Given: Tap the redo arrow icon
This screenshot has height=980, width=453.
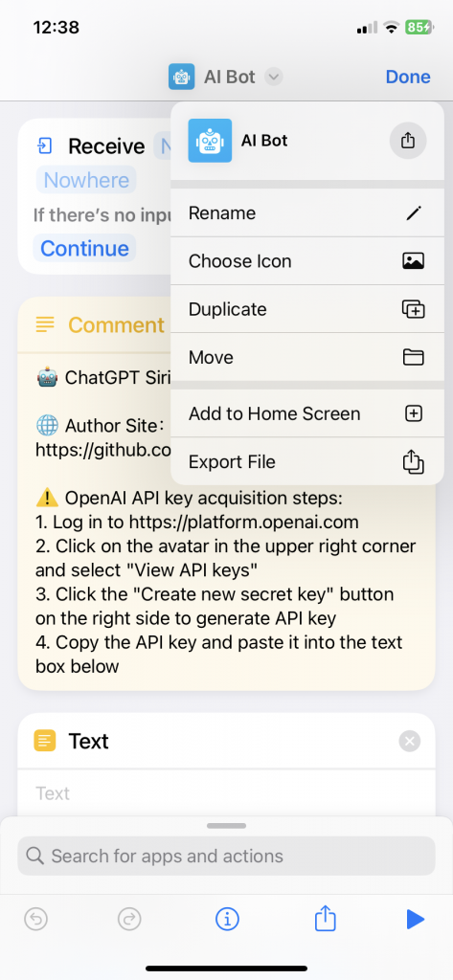Looking at the screenshot, I should click(x=129, y=919).
